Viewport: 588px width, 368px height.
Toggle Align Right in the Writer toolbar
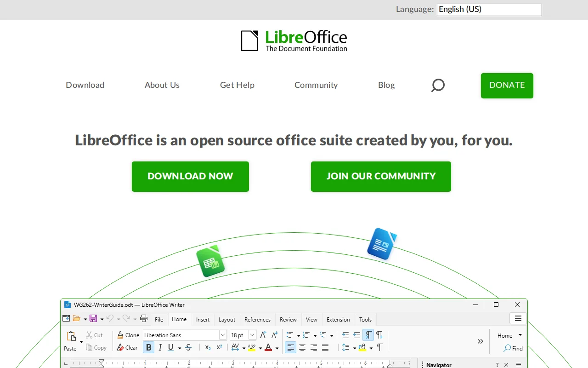pyautogui.click(x=314, y=348)
